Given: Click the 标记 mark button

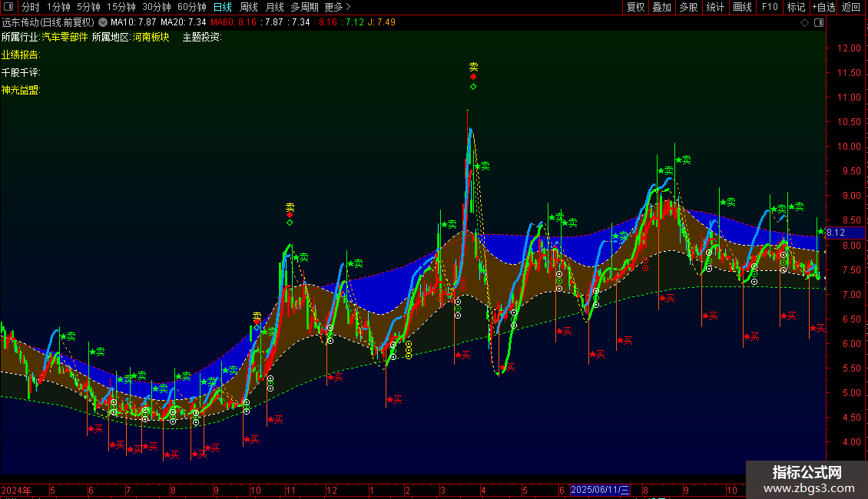Looking at the screenshot, I should tap(796, 7).
